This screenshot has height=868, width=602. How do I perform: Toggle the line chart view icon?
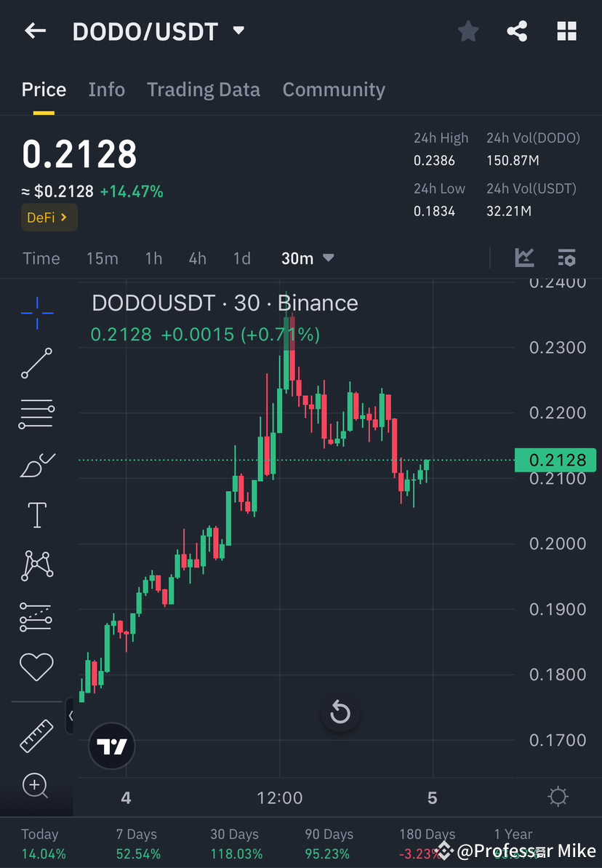coord(524,258)
